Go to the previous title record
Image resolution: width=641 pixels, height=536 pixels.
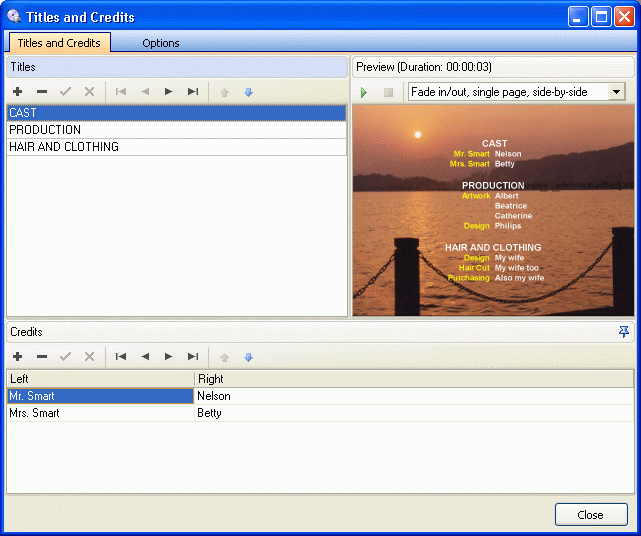pyautogui.click(x=145, y=92)
